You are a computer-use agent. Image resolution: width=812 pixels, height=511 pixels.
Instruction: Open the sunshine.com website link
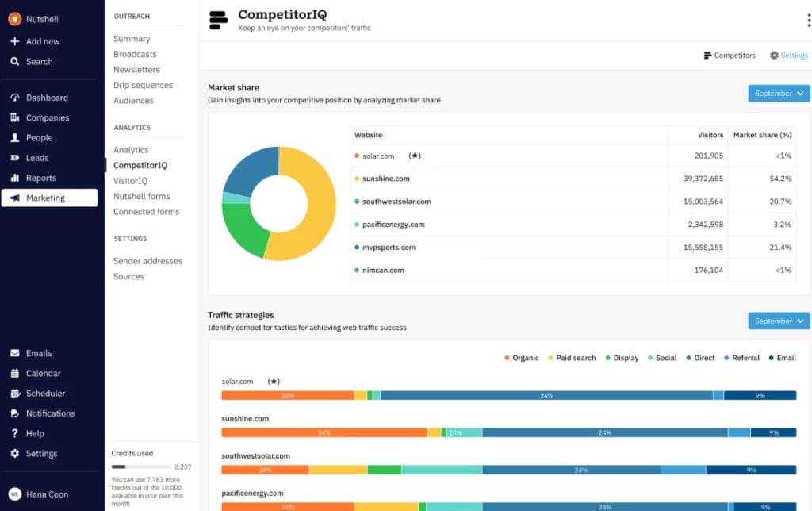coord(385,179)
